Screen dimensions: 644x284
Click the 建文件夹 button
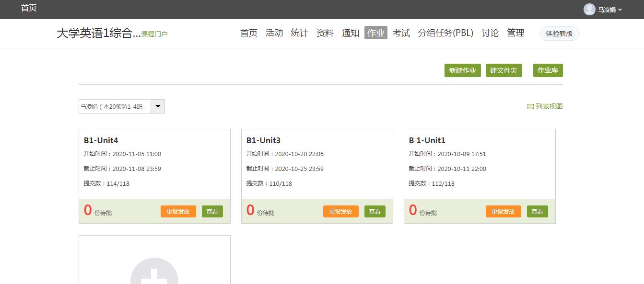click(x=504, y=70)
